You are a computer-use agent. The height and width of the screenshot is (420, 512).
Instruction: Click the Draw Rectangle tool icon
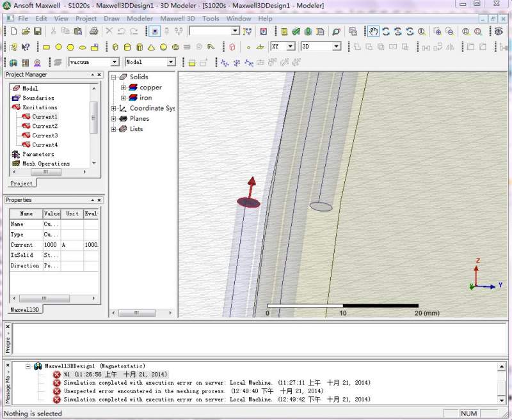47,47
